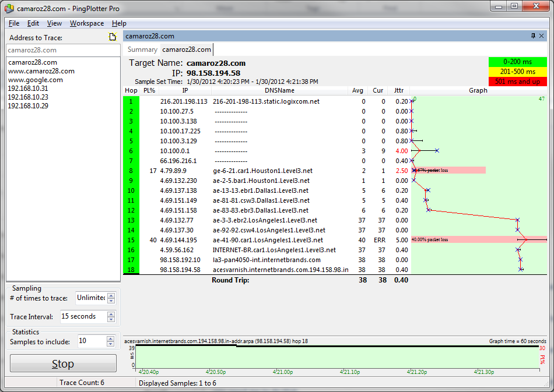This screenshot has width=554, height=392.
Task: Click the PL% column header
Action: click(x=149, y=90)
